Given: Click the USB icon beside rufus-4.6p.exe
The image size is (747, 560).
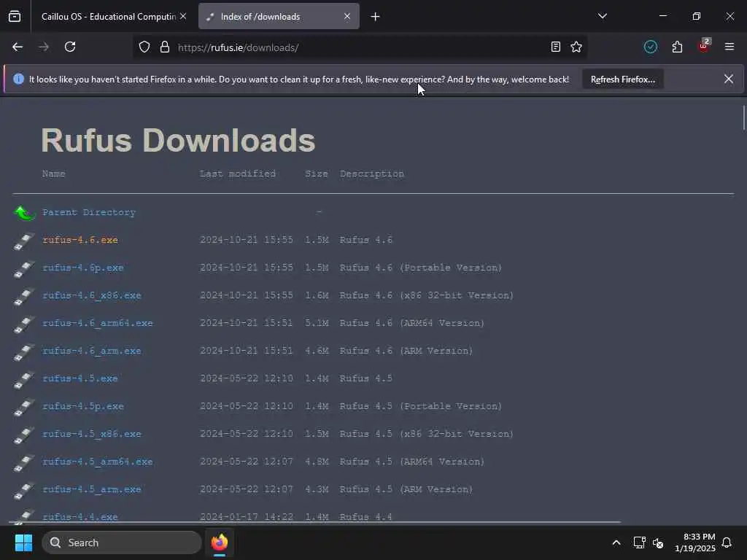Looking at the screenshot, I should click(x=24, y=268).
